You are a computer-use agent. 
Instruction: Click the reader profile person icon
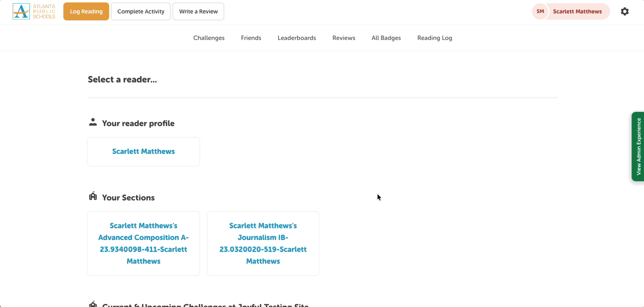pos(93,122)
